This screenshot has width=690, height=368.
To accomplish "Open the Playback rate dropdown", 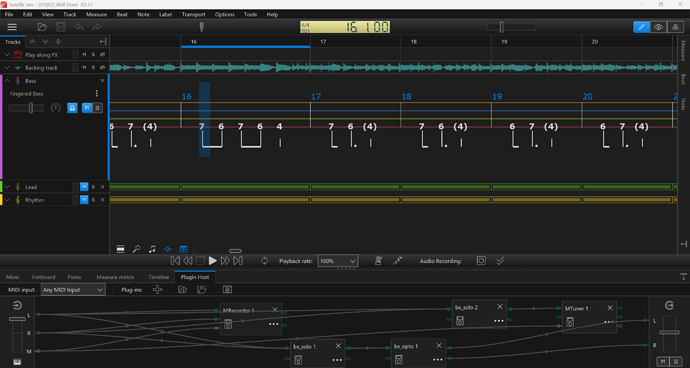I will point(338,261).
